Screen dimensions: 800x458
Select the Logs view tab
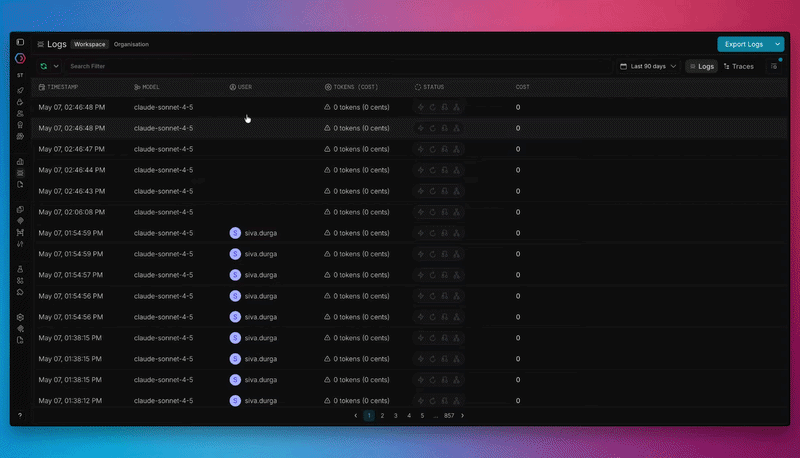tap(702, 66)
